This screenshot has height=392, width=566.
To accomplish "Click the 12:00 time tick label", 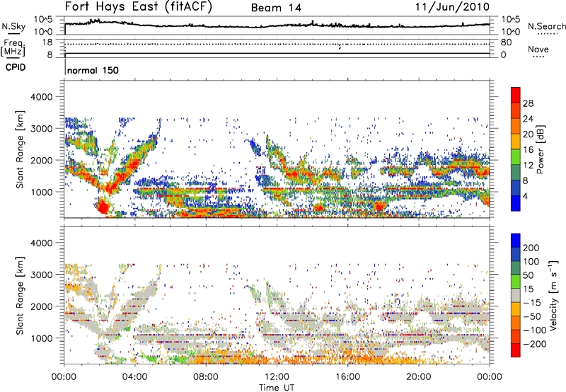I will 277,377.
